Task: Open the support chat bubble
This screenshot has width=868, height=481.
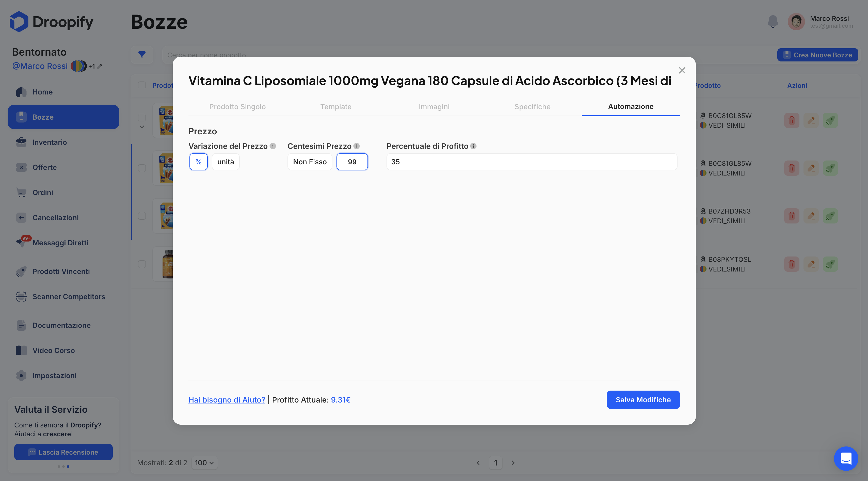Action: 846,458
